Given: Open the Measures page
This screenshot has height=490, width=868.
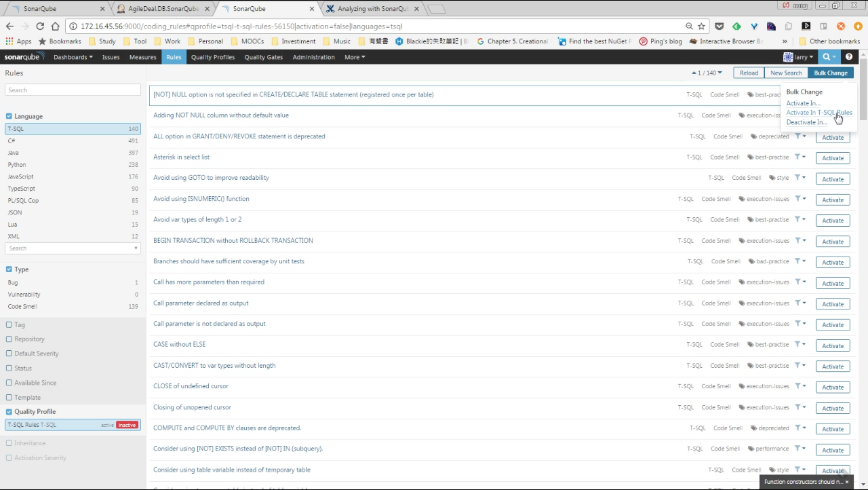Looking at the screenshot, I should [x=143, y=57].
